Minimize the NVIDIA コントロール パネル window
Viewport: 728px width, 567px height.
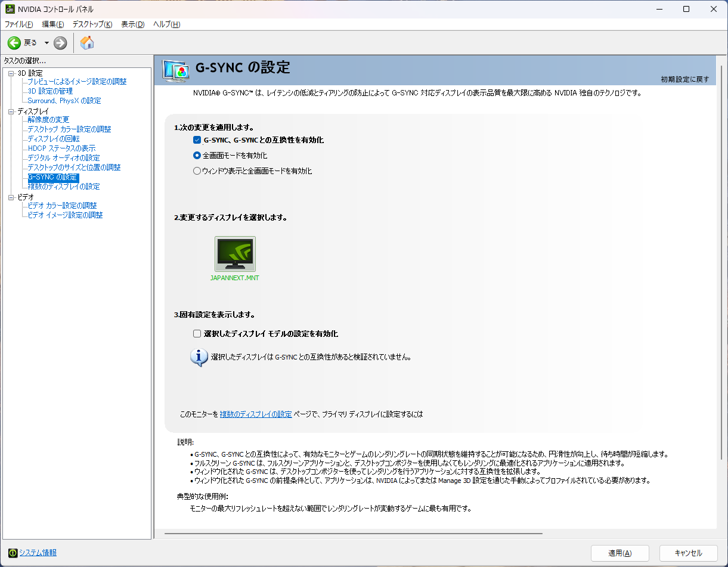659,9
